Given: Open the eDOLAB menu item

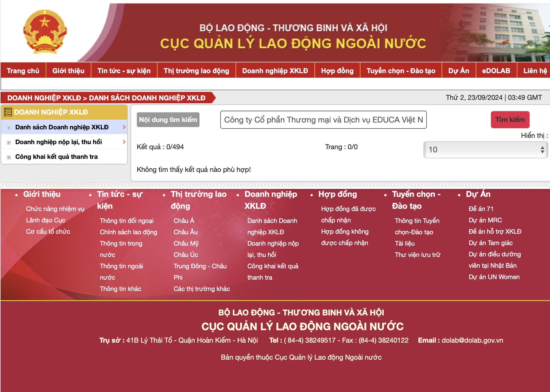Looking at the screenshot, I should 496,71.
